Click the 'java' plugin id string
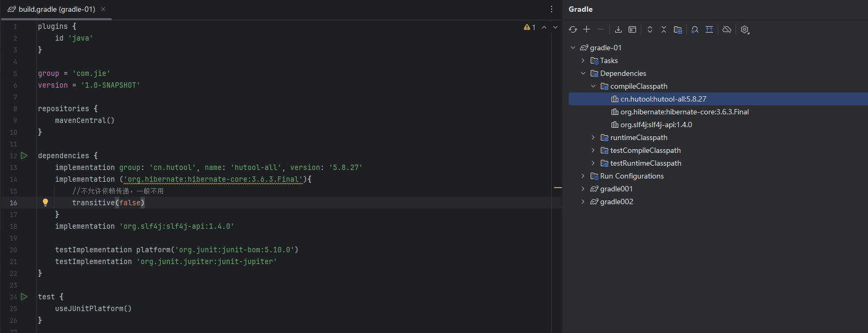Image resolution: width=868 pixels, height=333 pixels. (81, 38)
